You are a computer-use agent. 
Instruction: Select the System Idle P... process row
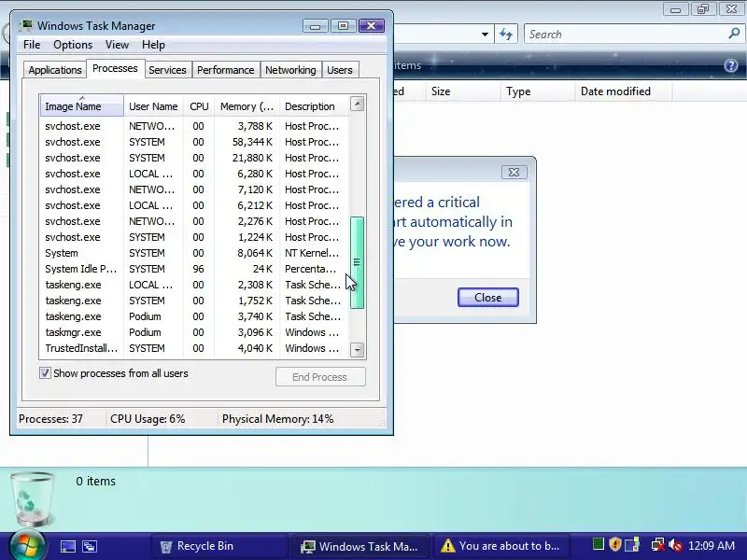pyautogui.click(x=194, y=269)
